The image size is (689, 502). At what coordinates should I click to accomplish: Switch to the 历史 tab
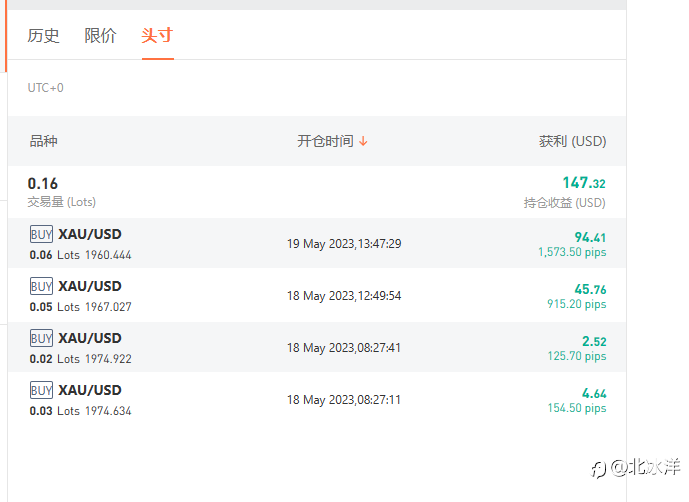pos(44,36)
